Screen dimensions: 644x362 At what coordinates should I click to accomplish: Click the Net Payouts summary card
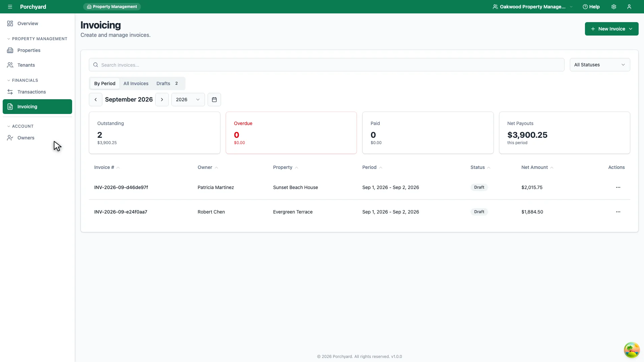point(565,133)
